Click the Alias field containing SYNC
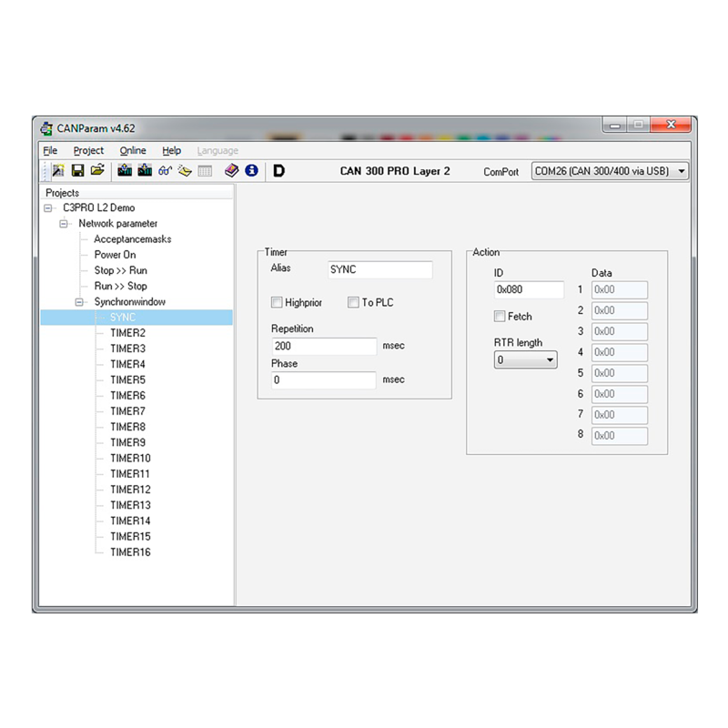 tap(380, 269)
